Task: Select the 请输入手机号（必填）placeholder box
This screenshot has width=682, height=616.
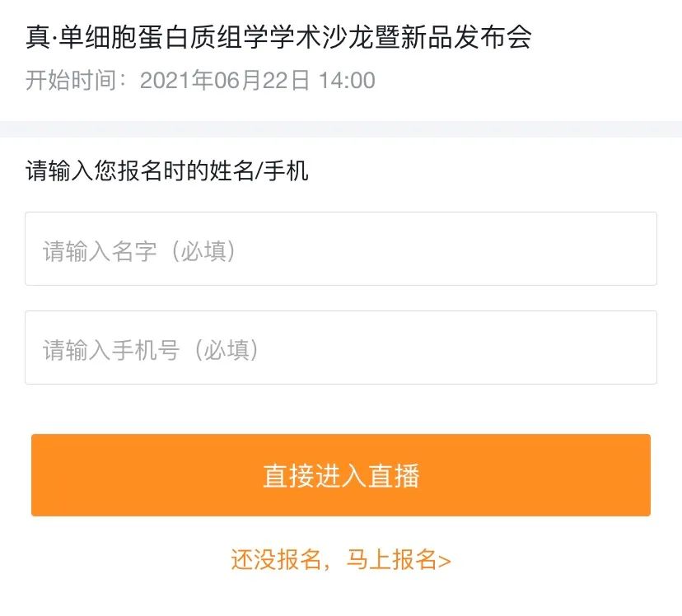Action: 341,348
